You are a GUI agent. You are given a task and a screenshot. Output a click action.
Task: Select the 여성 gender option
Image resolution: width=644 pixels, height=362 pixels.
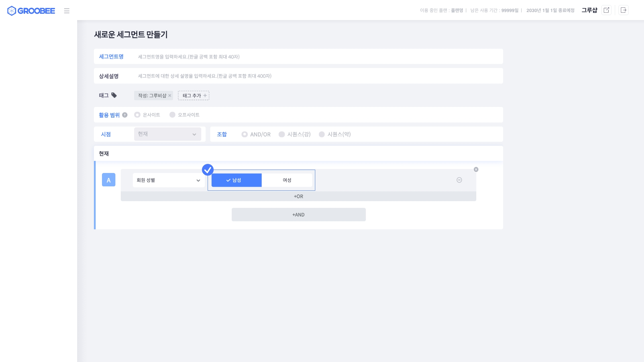click(287, 180)
